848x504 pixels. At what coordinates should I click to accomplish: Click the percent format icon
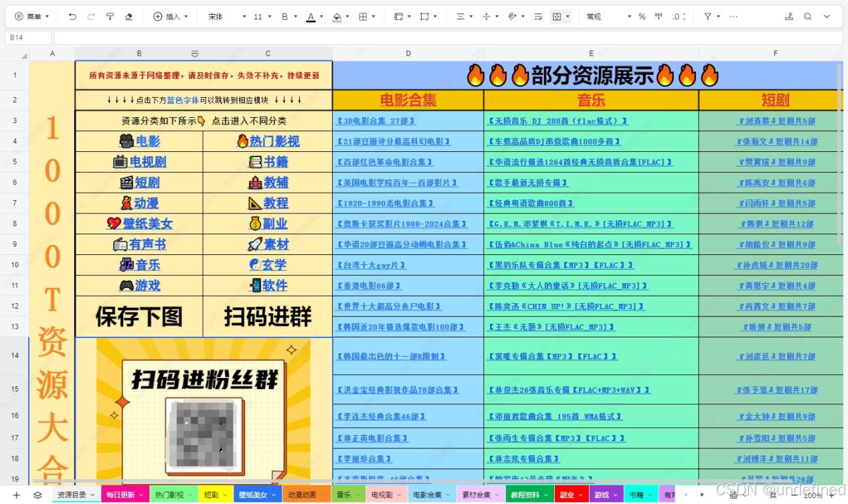[642, 16]
